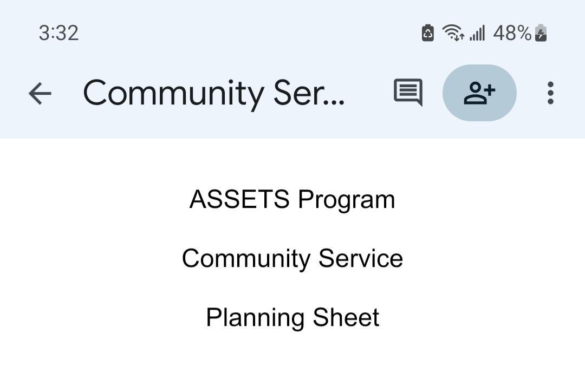
Task: Place cursor on the word 'Program'
Action: click(347, 199)
